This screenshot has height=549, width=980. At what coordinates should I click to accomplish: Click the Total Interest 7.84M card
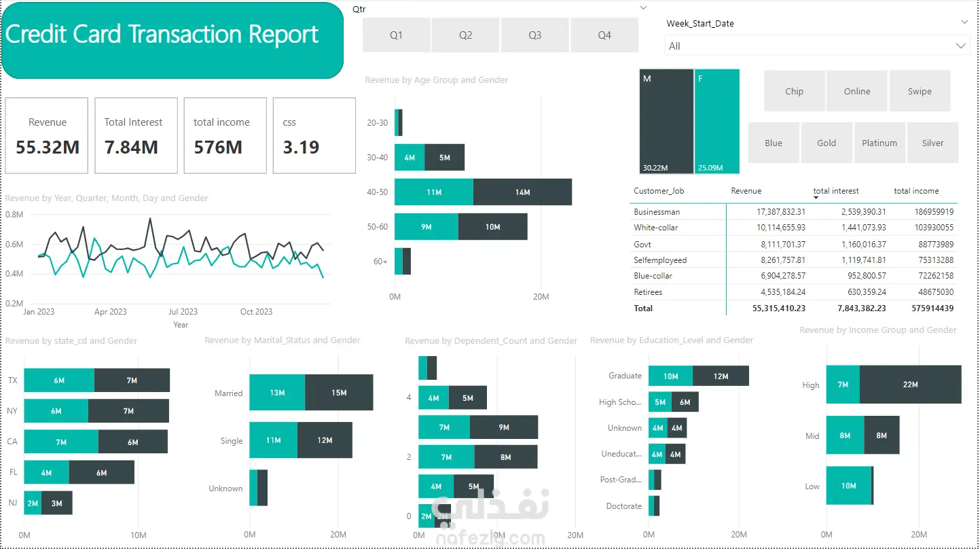coord(136,135)
